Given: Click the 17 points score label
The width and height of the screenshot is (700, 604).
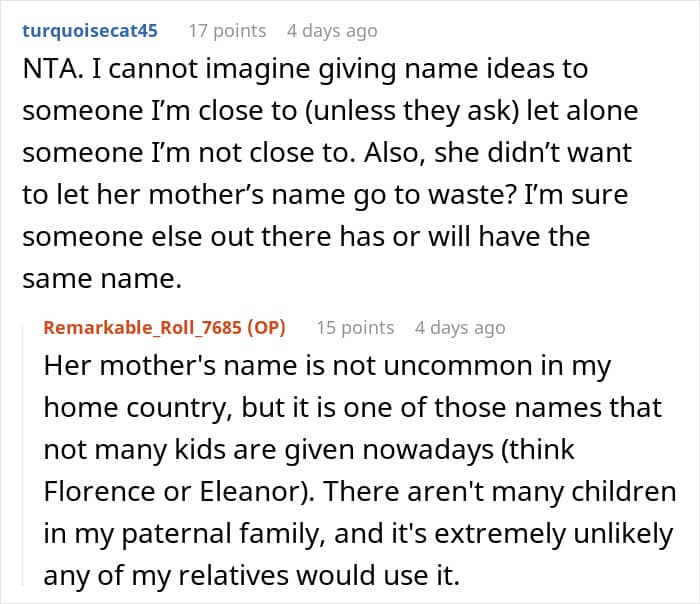Looking at the screenshot, I should coord(227,31).
